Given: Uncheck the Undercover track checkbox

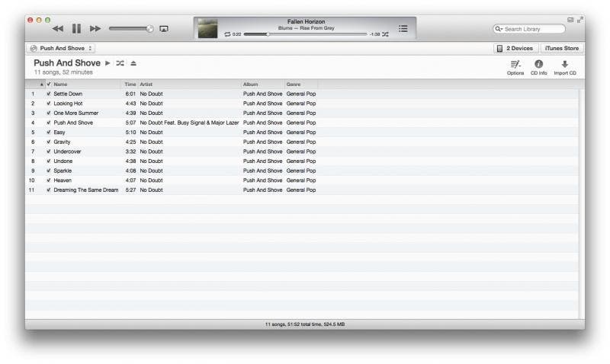Looking at the screenshot, I should pos(49,152).
